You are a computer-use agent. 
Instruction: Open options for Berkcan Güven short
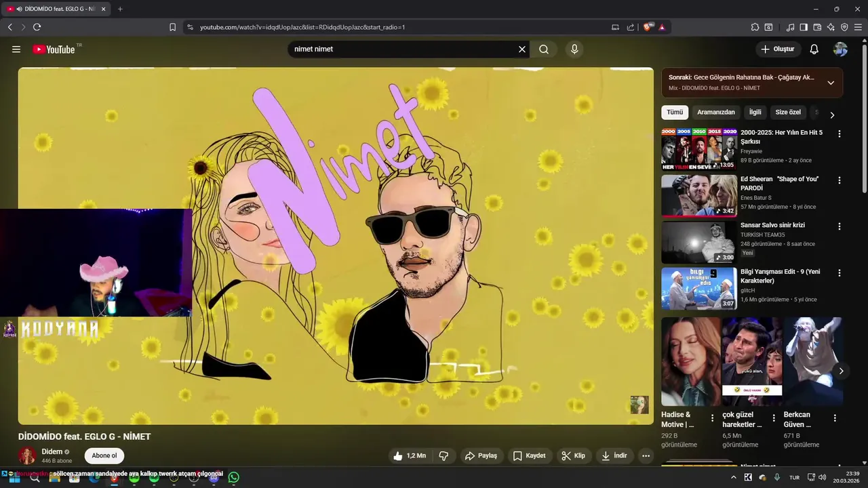click(x=835, y=418)
